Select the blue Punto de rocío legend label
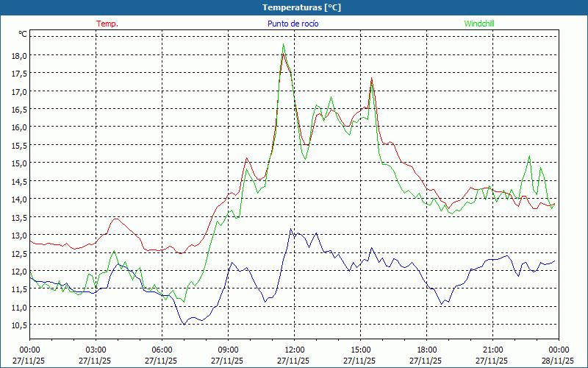The image size is (588, 368). [293, 24]
